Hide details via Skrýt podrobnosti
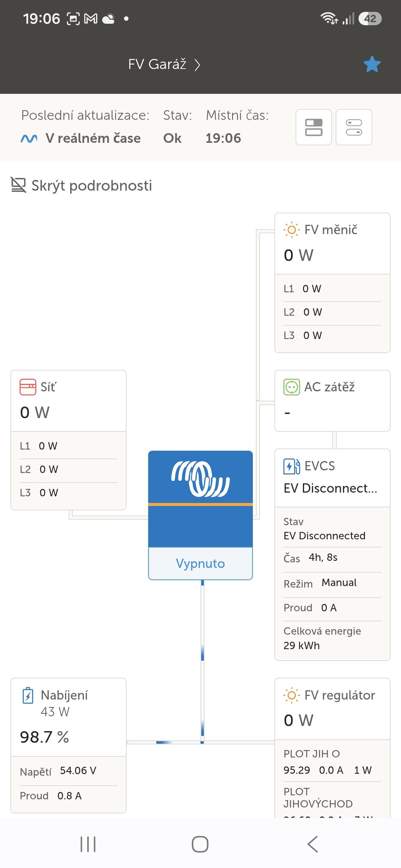This screenshot has width=401, height=868. [82, 185]
